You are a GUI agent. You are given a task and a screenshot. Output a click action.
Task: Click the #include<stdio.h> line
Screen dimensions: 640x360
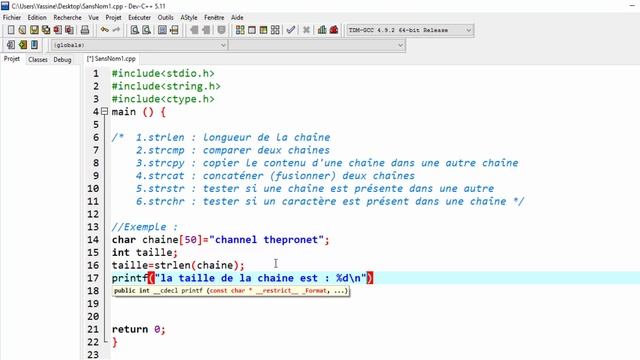pos(163,73)
